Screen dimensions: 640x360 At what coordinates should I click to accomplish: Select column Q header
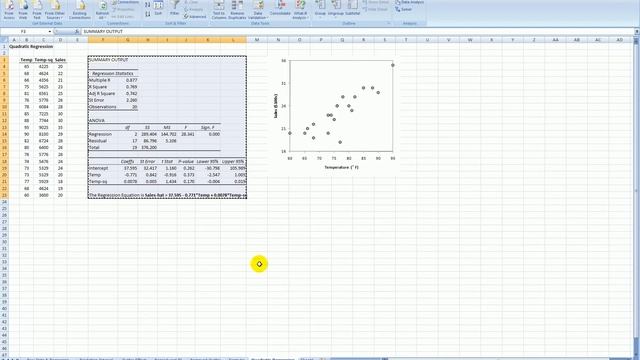click(342, 40)
